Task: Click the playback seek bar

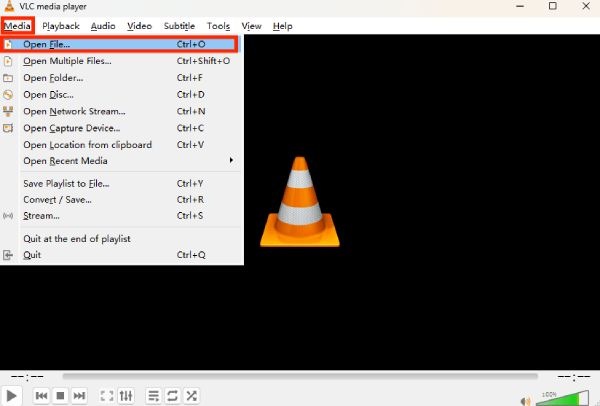Action: click(x=300, y=377)
